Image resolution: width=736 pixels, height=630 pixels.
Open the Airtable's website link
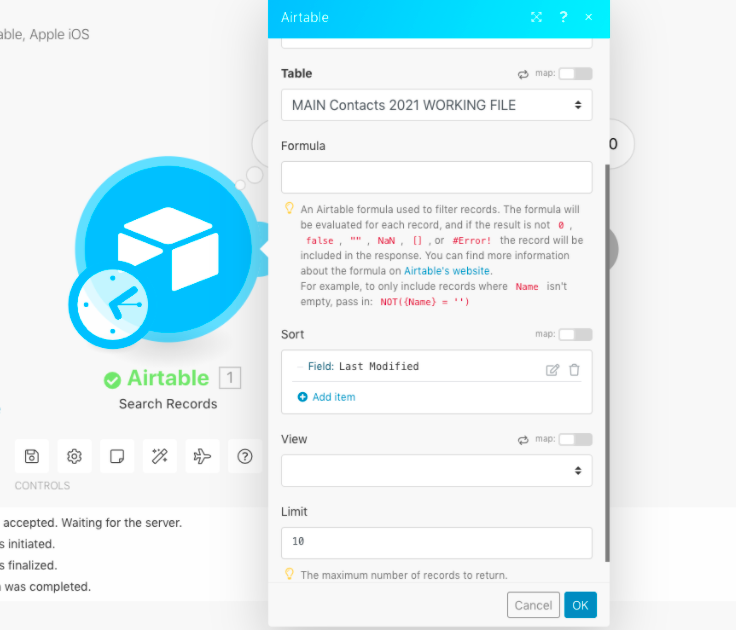[447, 271]
